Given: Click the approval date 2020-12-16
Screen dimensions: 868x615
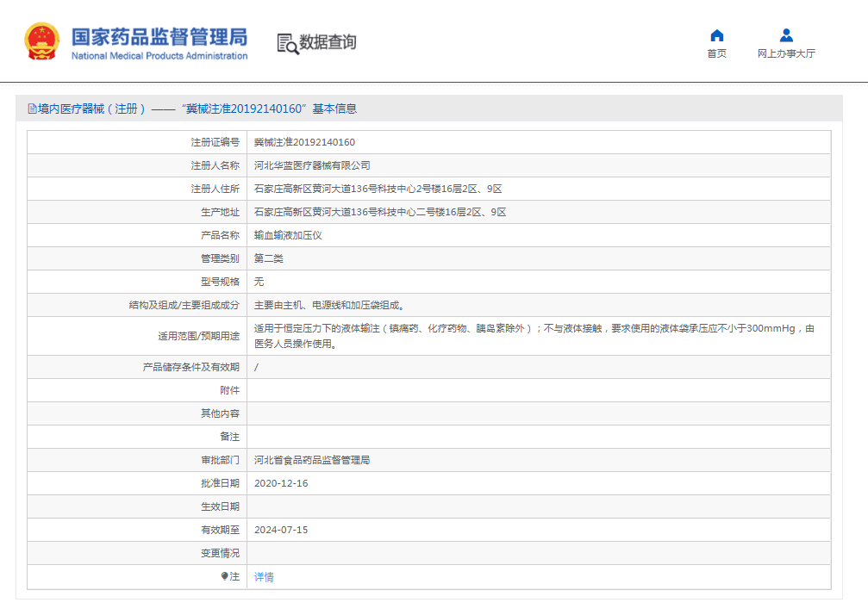Looking at the screenshot, I should [281, 483].
